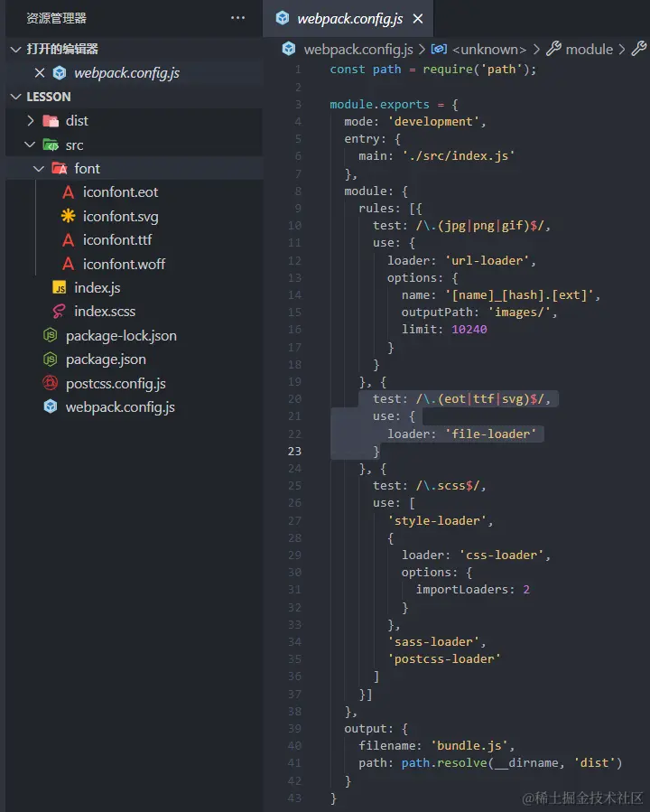Collapse the font folder chevron
This screenshot has width=650, height=812.
39,169
